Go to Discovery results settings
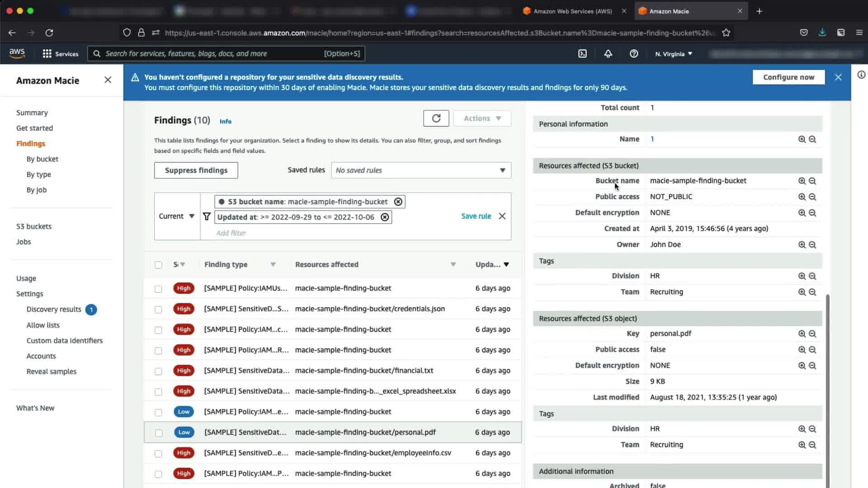868x488 pixels. pos(54,310)
